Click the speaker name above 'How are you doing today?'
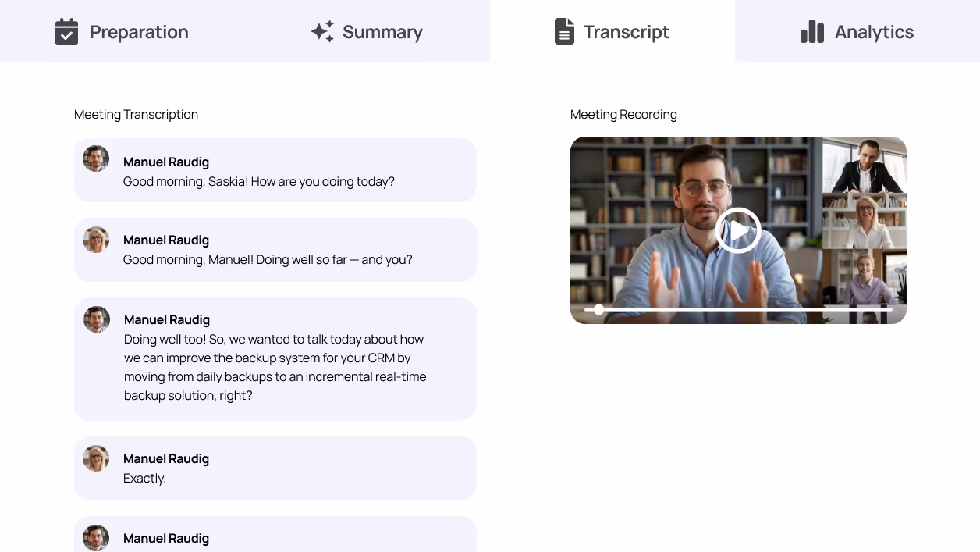Screen dimensions: 980x552 tap(166, 162)
